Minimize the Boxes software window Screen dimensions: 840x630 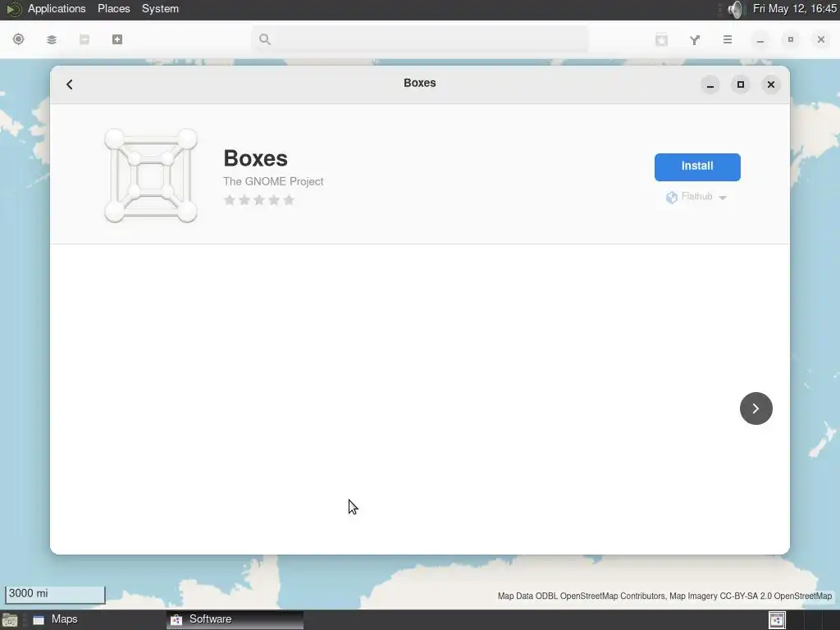click(x=710, y=84)
